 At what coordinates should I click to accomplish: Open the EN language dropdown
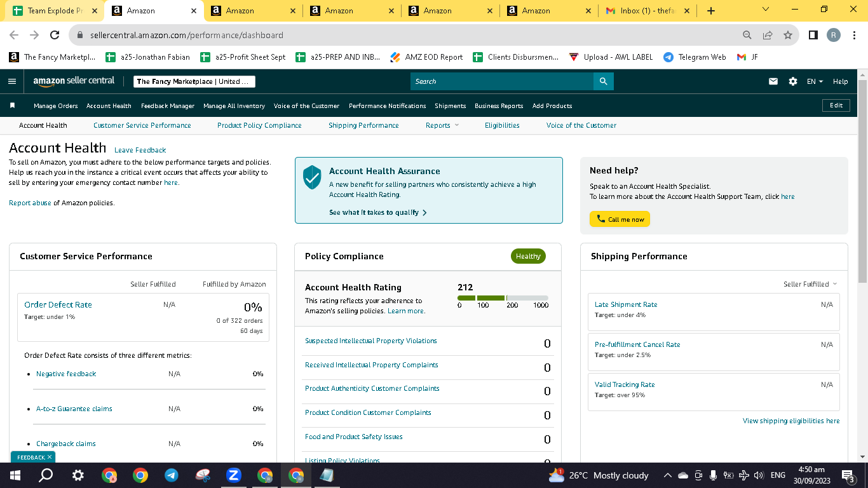tap(815, 81)
